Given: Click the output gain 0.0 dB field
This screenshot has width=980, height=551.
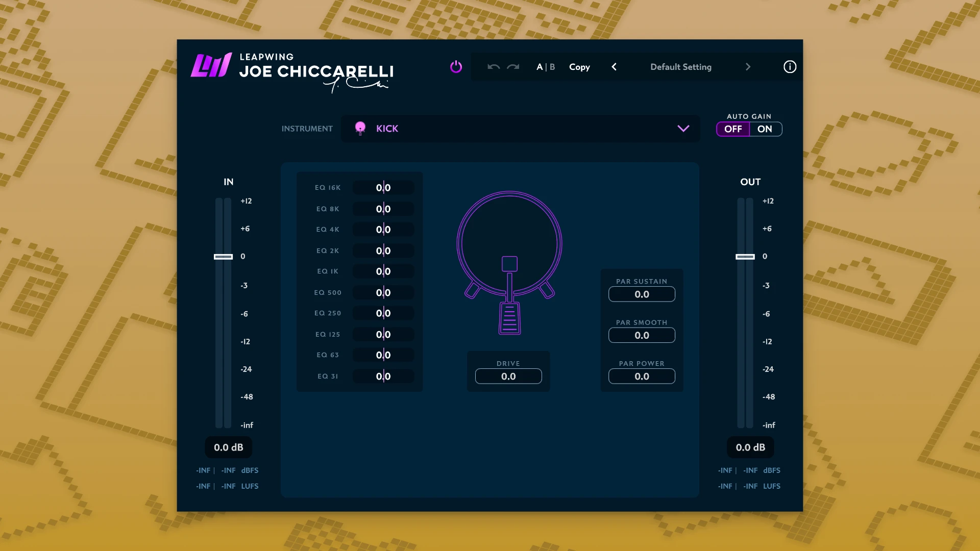Looking at the screenshot, I should (x=750, y=447).
